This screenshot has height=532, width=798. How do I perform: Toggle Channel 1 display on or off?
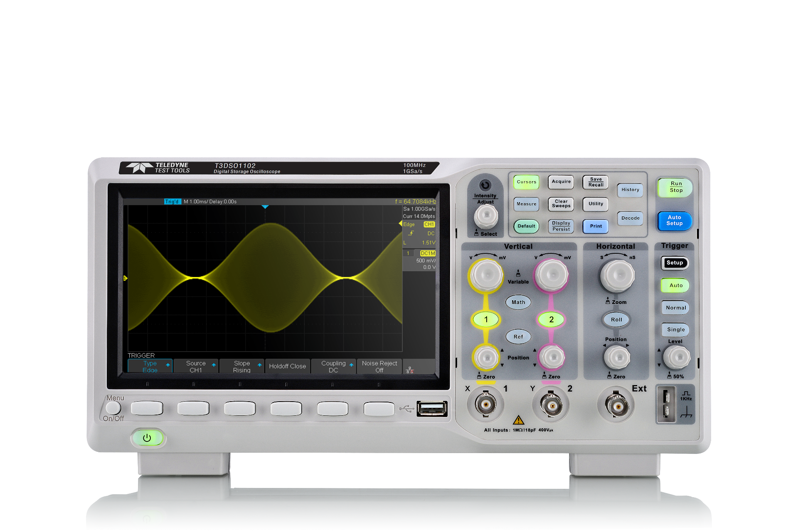point(485,319)
